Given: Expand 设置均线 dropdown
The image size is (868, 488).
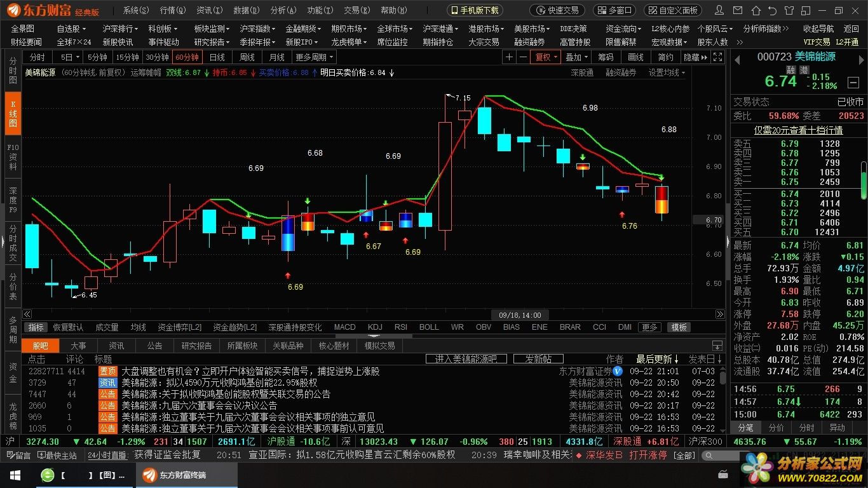Looking at the screenshot, I should coord(667,72).
